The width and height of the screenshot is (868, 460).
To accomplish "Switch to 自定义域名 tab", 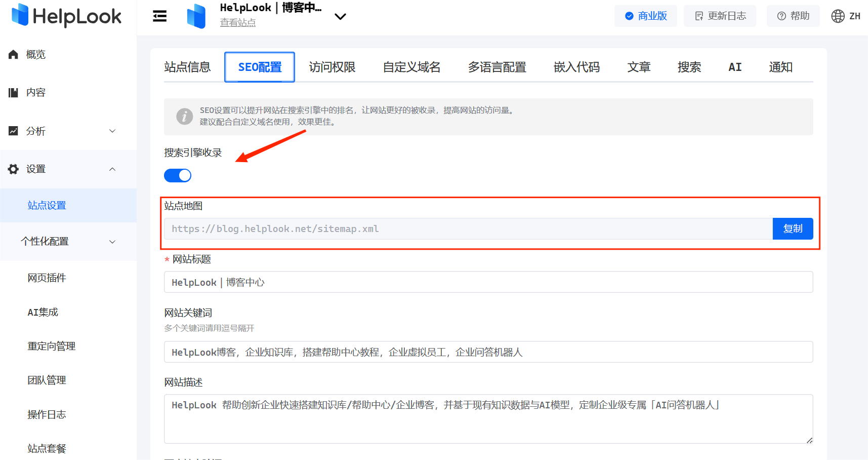I will tap(411, 67).
